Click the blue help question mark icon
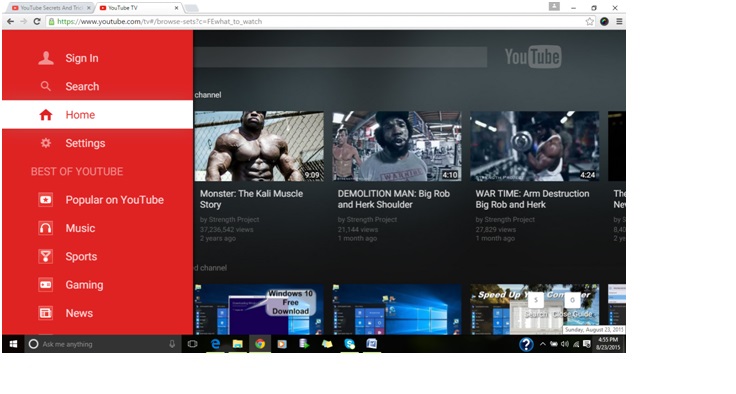The height and width of the screenshot is (394, 736). [526, 345]
